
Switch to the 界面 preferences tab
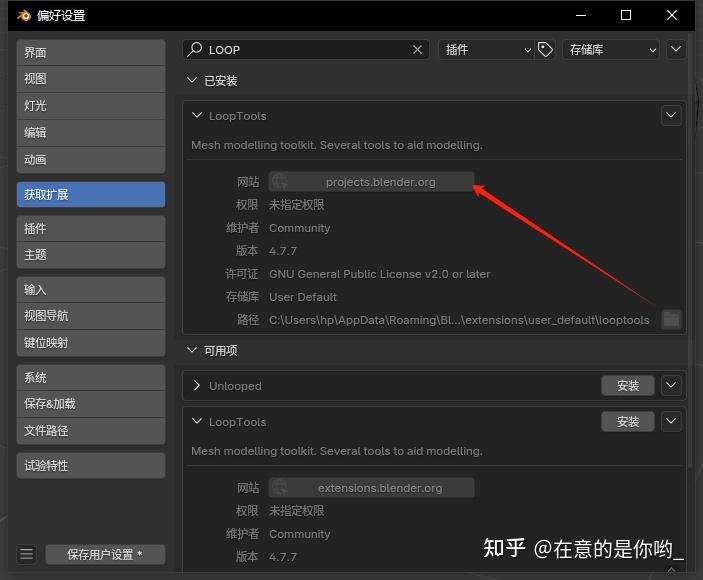pyautogui.click(x=91, y=52)
